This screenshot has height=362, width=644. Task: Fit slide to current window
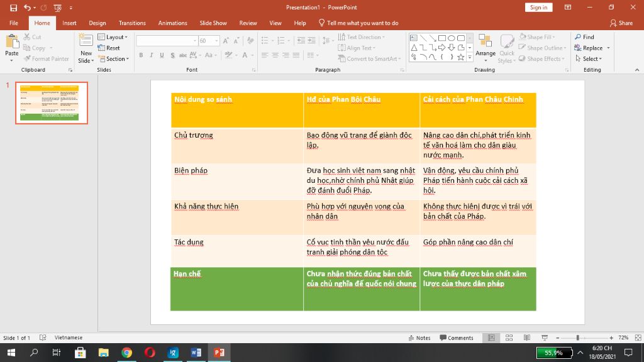pos(638,337)
